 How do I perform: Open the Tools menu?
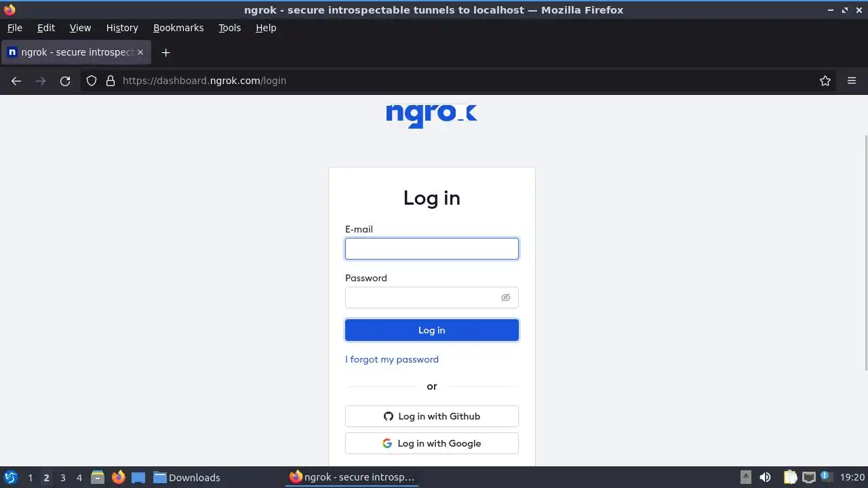(x=230, y=28)
